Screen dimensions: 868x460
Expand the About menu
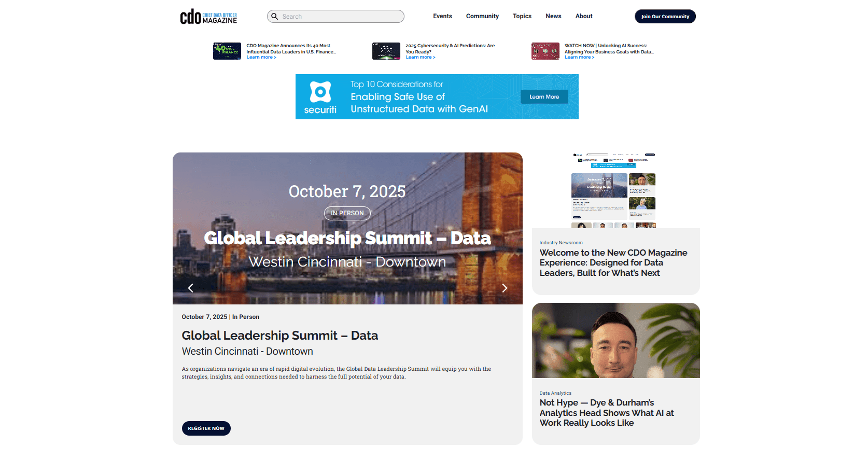point(584,16)
